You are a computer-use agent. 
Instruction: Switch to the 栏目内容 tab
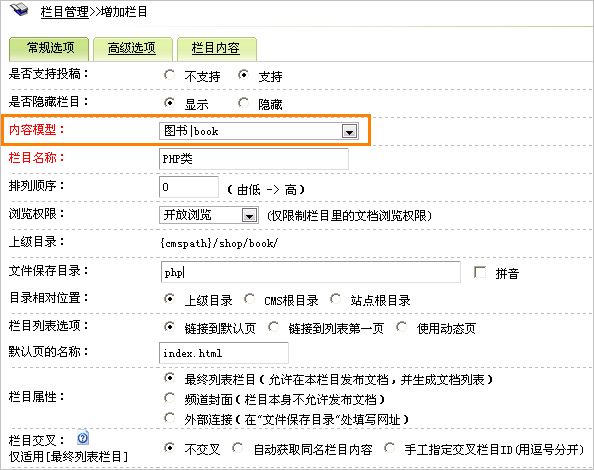216,48
